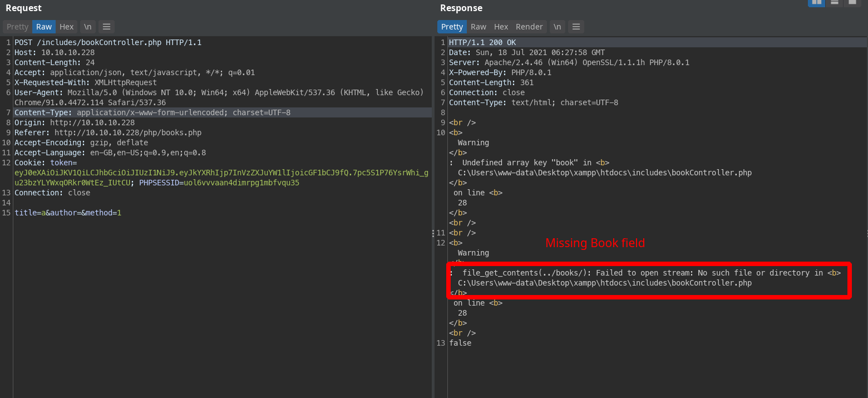Open the Response pane hamburger options menu

(576, 27)
